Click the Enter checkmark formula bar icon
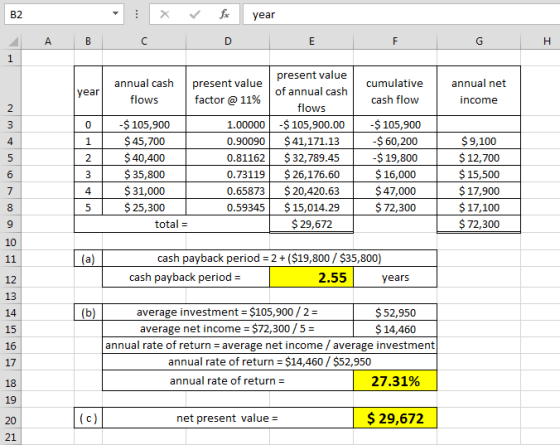 click(195, 14)
